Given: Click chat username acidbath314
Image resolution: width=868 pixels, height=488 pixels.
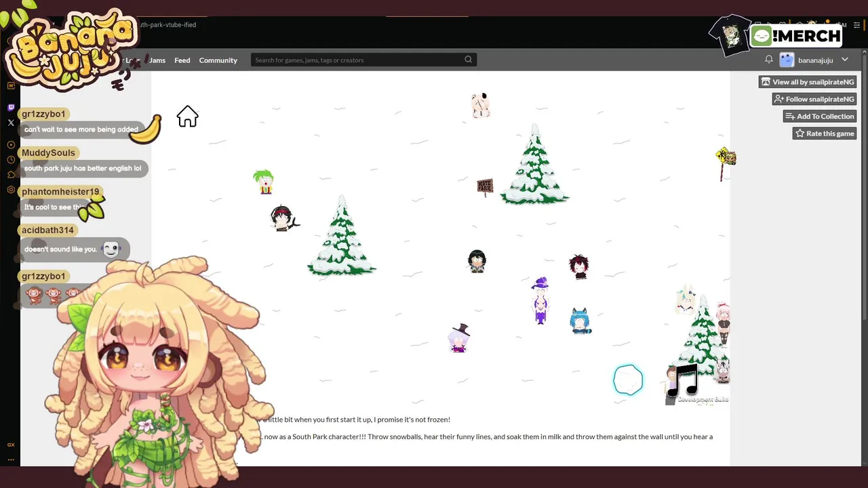Looking at the screenshot, I should click(47, 230).
